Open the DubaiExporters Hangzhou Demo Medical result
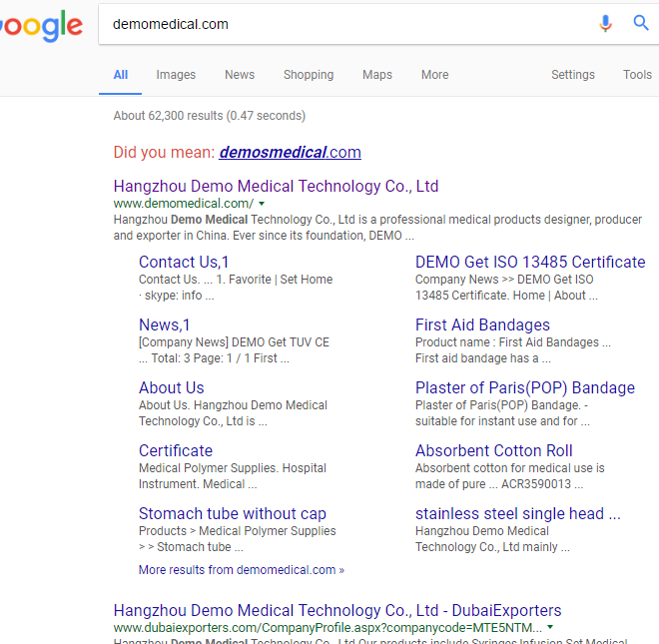The width and height of the screenshot is (659, 644). [337, 610]
